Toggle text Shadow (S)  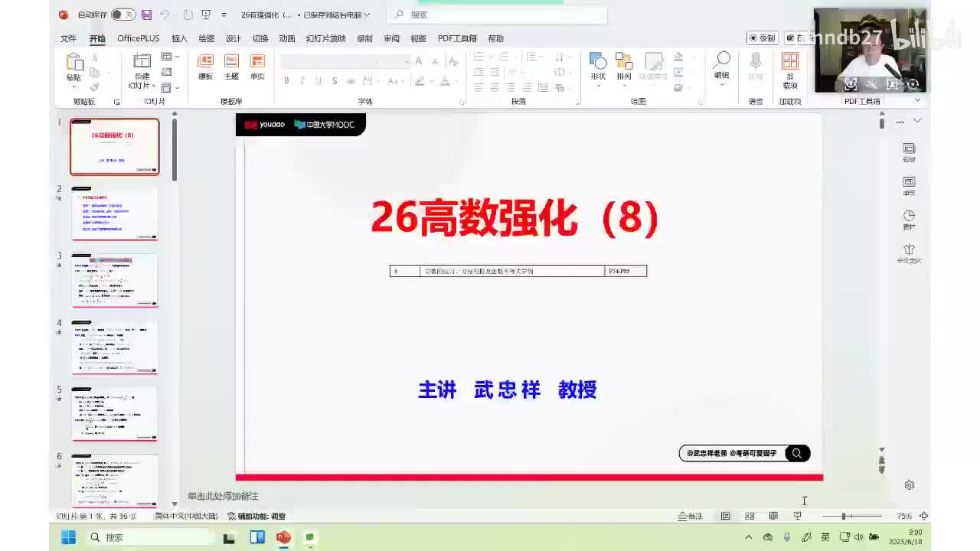[x=335, y=80]
